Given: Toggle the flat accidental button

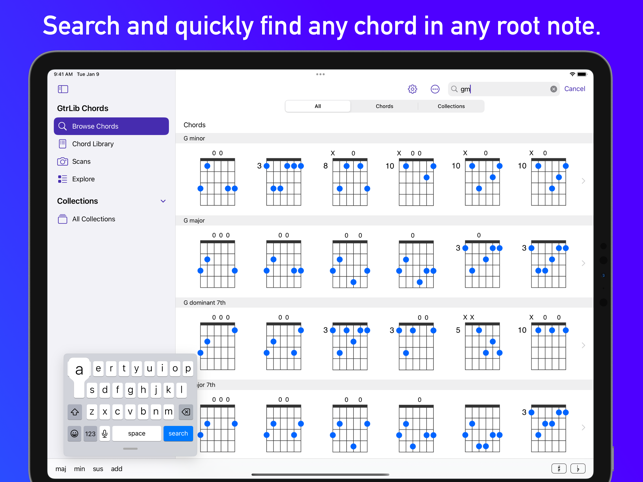Looking at the screenshot, I should 578,468.
